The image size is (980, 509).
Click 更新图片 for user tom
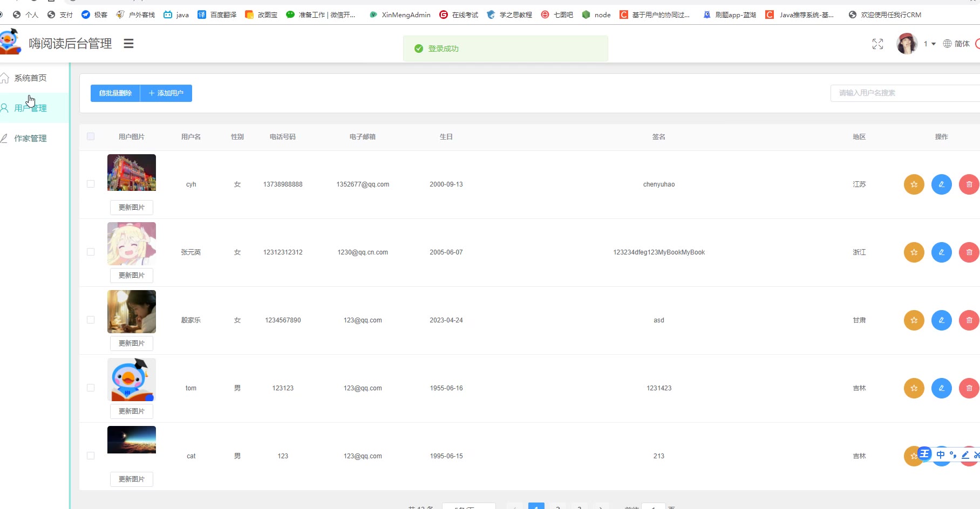point(132,411)
